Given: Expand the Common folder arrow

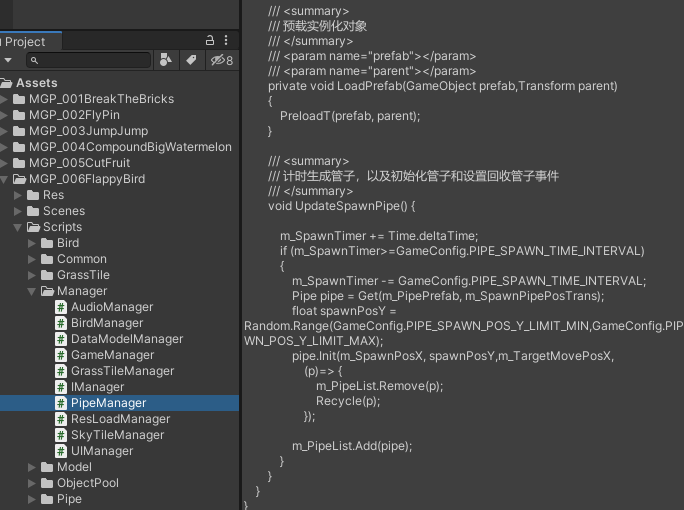Looking at the screenshot, I should click(32, 259).
